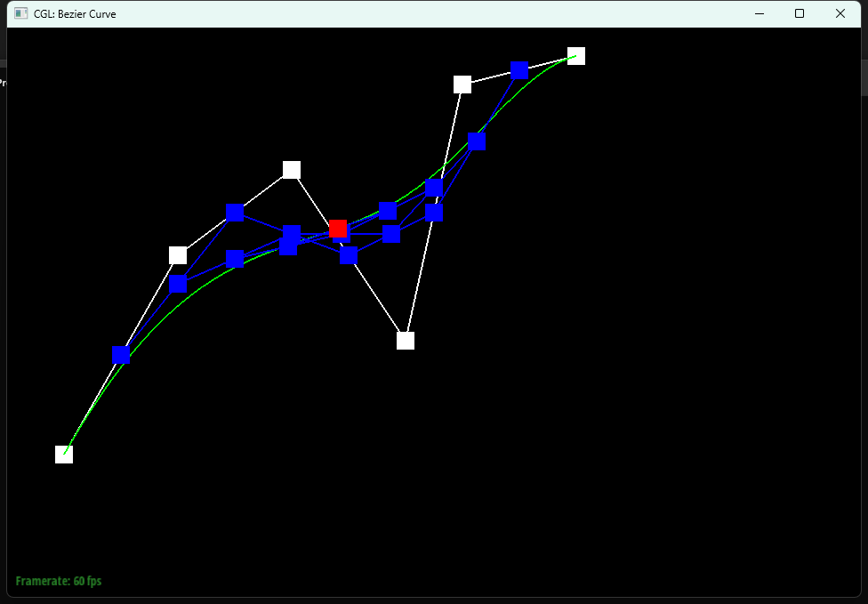Screen dimensions: 868x604
Task: Click the 'CGL: Bezier Curve' window title
Action: click(75, 13)
